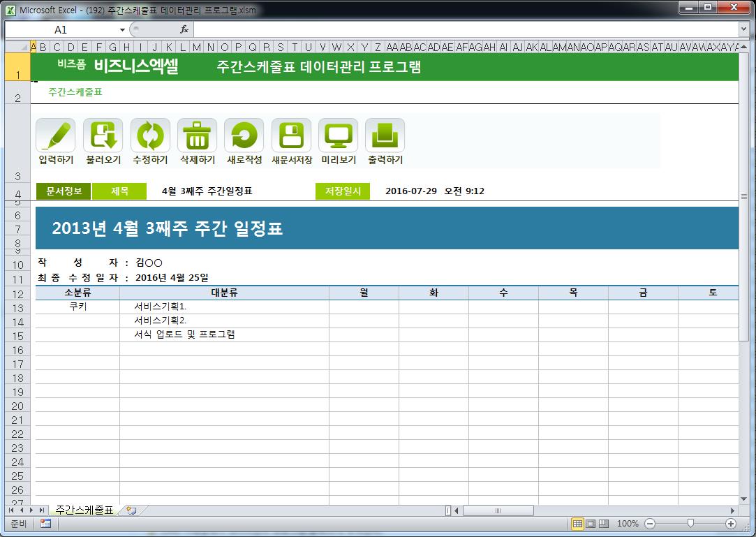Screen dimensions: 756x537
Task: Click the 새로작성 reset icon
Action: click(x=244, y=135)
